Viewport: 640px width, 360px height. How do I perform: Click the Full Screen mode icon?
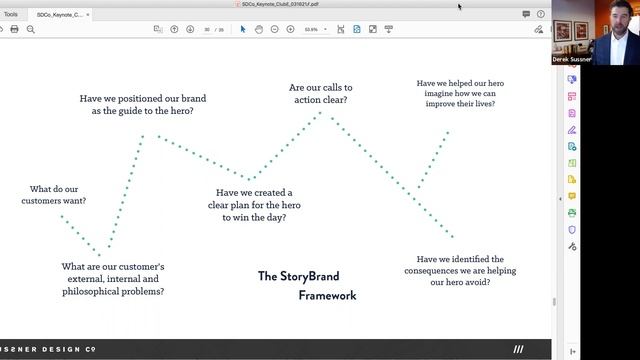click(373, 29)
